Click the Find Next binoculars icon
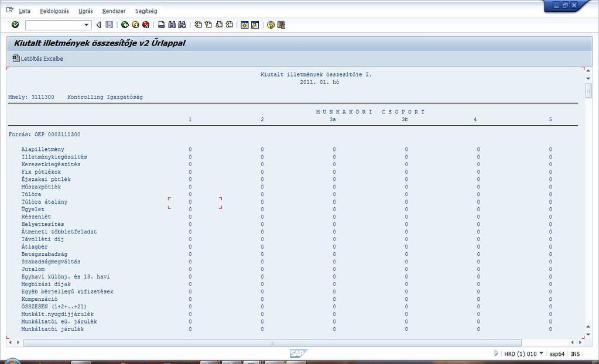 tap(182, 25)
